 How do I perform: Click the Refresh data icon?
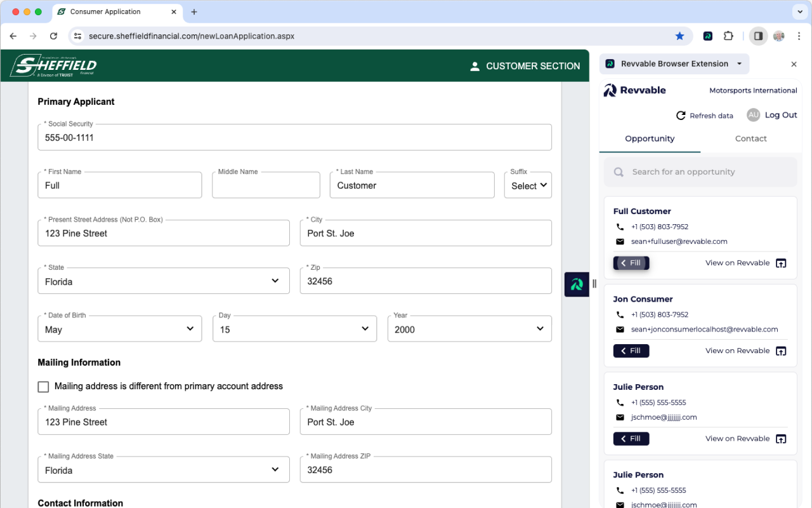pos(681,116)
